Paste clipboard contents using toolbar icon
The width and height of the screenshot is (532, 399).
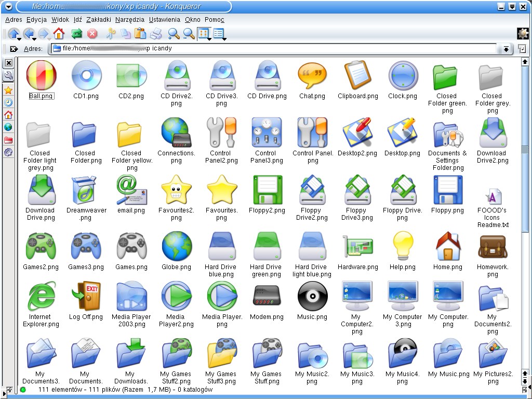(x=140, y=33)
